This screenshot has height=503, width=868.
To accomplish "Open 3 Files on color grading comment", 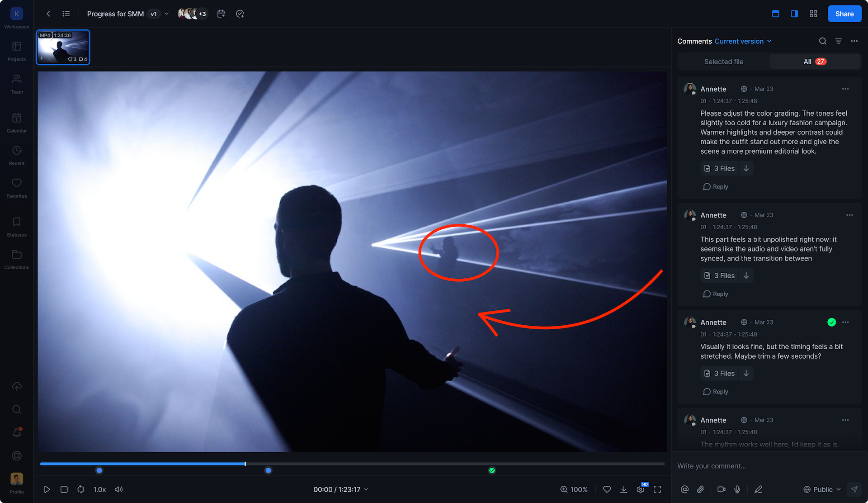I will [719, 168].
